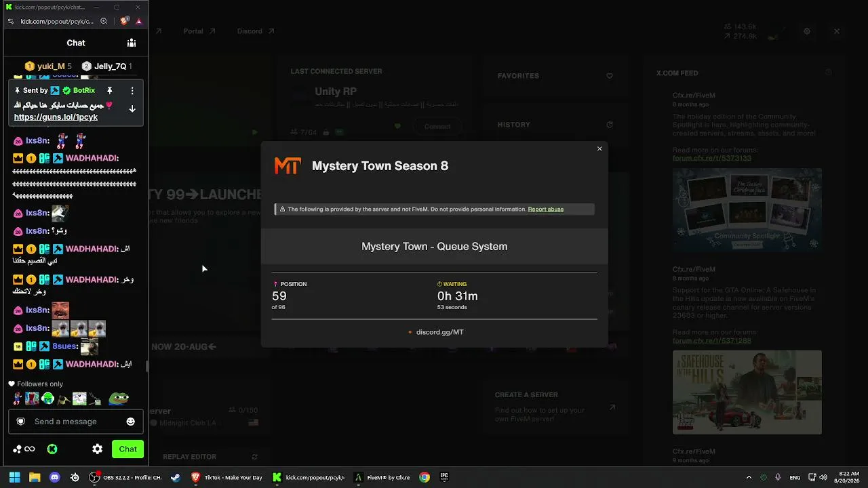Open the Windows Start menu
868x488 pixels.
pos(14,477)
